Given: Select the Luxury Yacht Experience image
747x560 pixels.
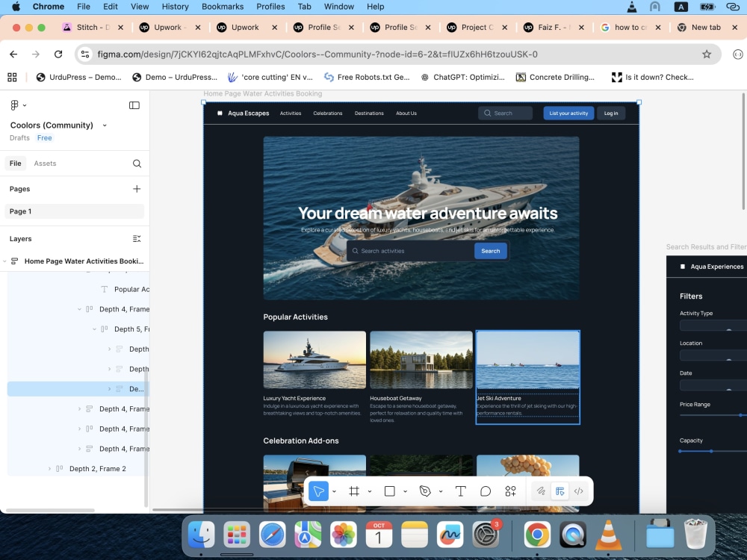Looking at the screenshot, I should pos(314,360).
